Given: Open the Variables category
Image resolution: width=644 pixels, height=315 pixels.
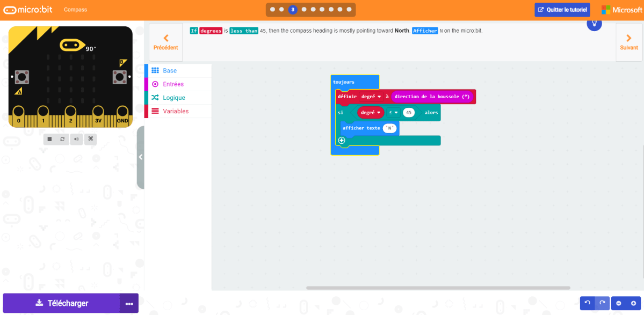Looking at the screenshot, I should coord(176,112).
